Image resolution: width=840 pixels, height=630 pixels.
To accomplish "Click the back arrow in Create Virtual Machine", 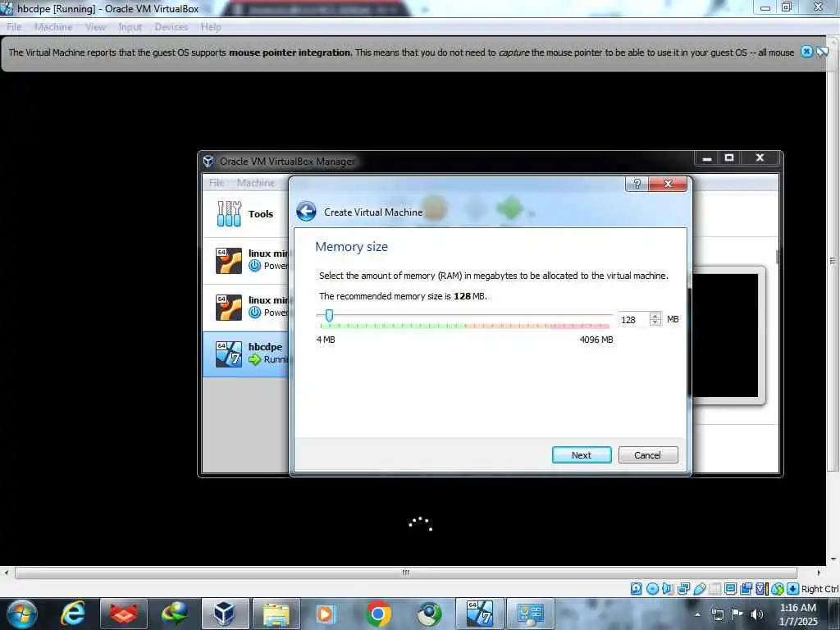I will coord(306,212).
